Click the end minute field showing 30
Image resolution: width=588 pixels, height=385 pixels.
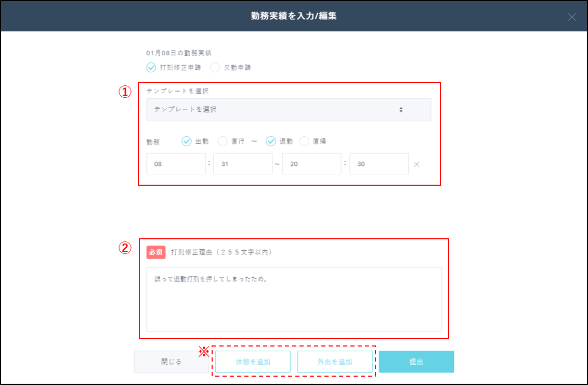(380, 163)
